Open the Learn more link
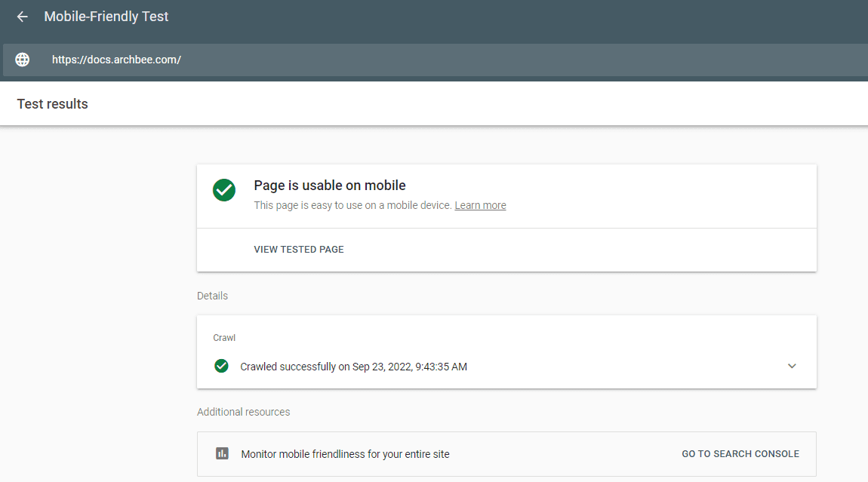This screenshot has width=868, height=482. point(480,205)
